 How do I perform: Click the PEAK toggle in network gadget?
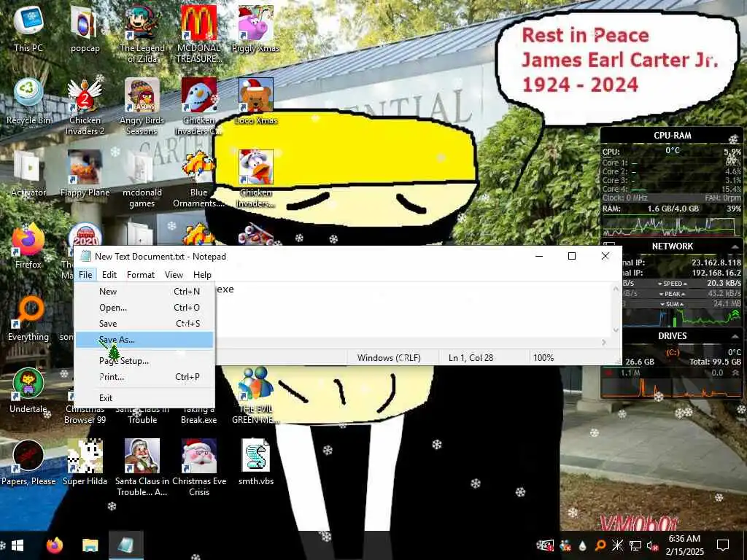point(672,294)
